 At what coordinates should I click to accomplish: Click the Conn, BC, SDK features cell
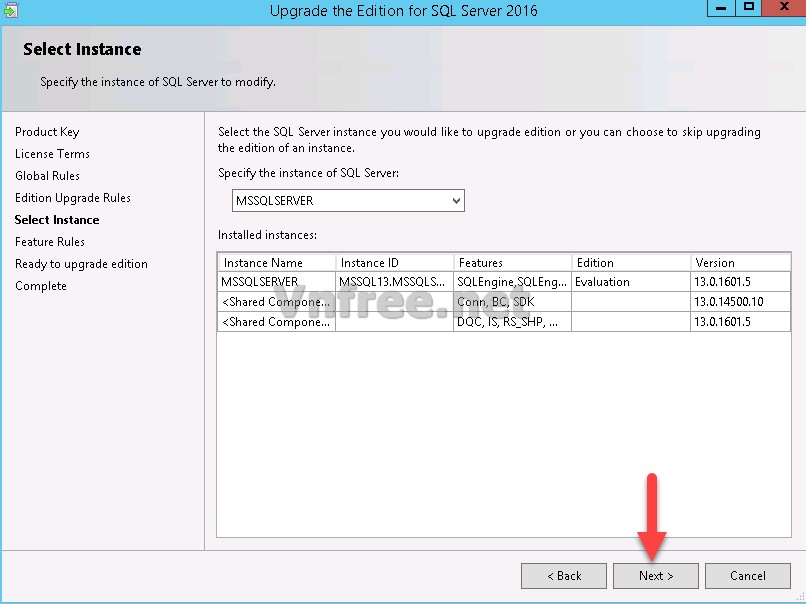coord(512,302)
